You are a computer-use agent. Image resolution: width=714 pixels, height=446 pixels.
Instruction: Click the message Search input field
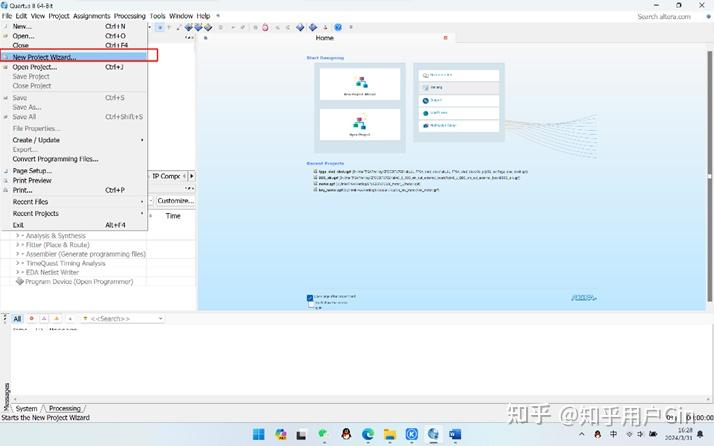123,319
